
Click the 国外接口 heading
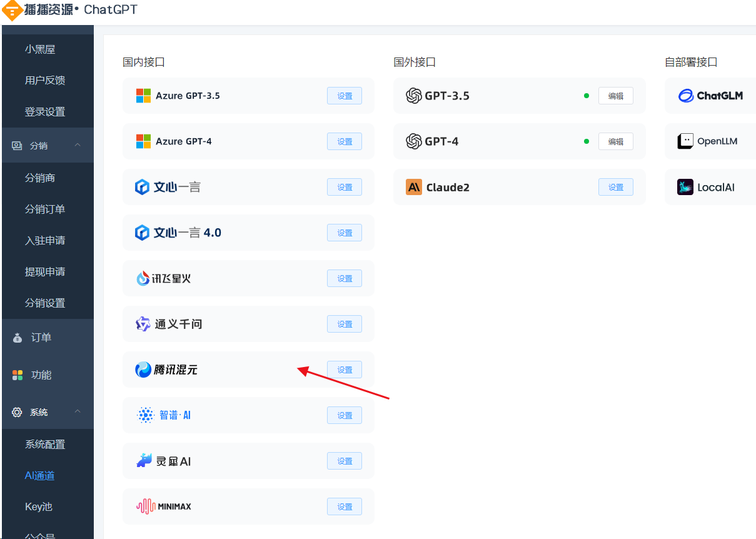click(x=415, y=62)
